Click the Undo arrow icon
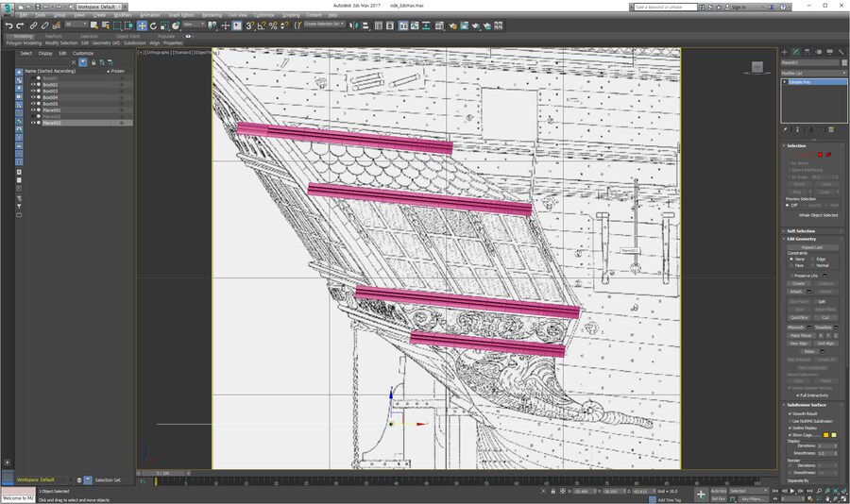Viewport: 850px width, 504px height. (x=8, y=25)
